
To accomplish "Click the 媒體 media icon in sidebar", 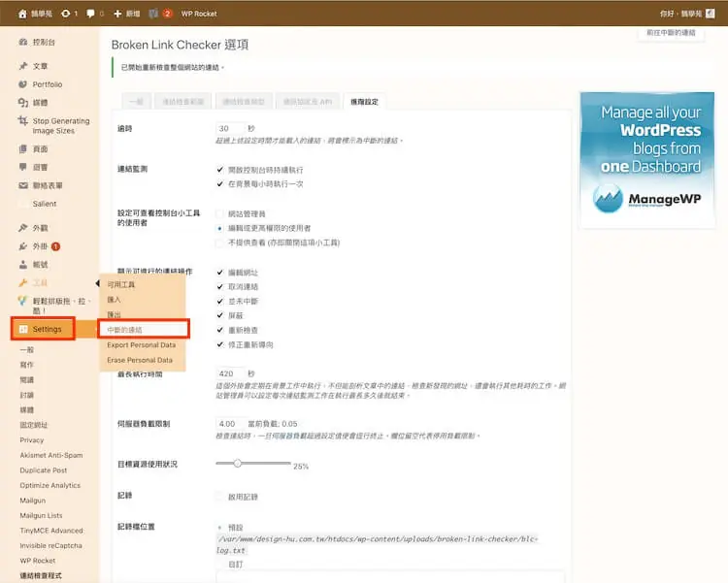I will tap(22, 103).
